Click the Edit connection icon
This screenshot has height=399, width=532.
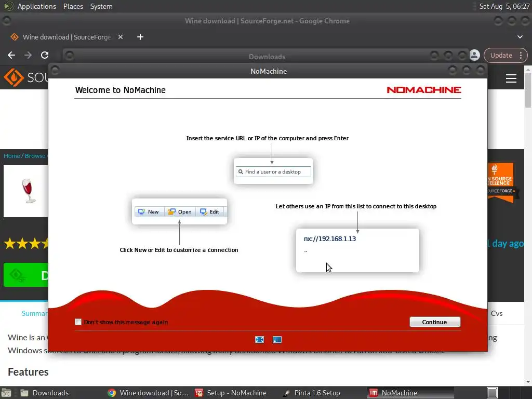pyautogui.click(x=210, y=212)
